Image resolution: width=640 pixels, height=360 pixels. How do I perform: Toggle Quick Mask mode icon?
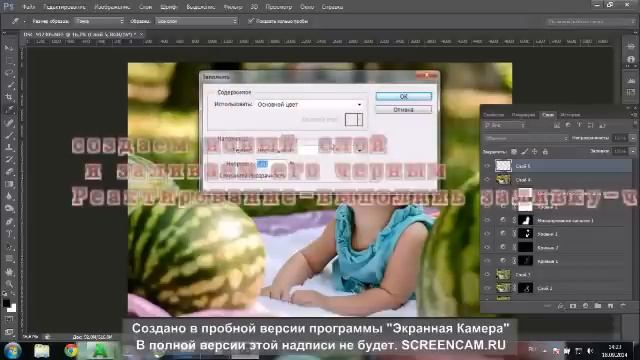coord(9,319)
